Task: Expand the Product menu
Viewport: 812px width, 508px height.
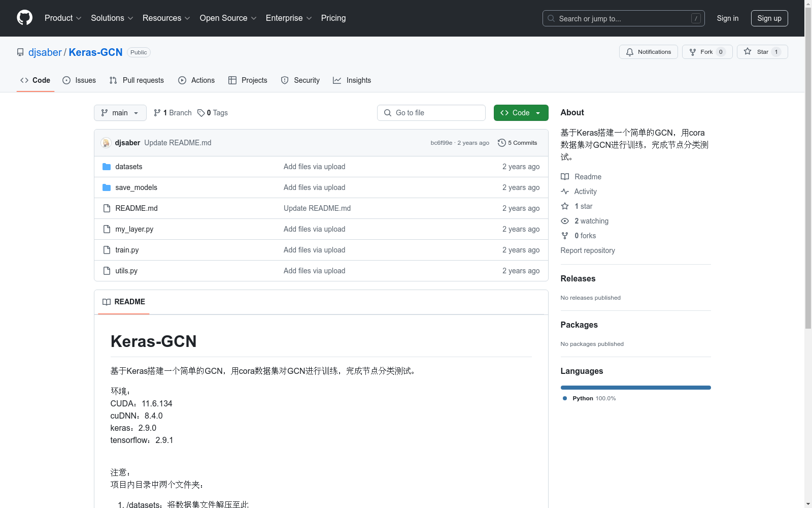Action: click(63, 18)
